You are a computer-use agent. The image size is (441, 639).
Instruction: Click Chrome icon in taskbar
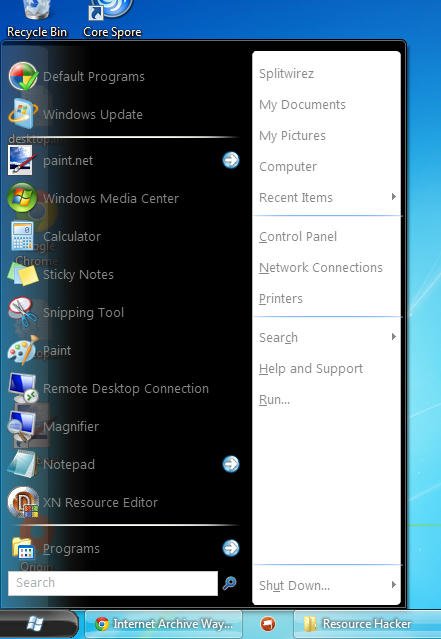[x=101, y=624]
